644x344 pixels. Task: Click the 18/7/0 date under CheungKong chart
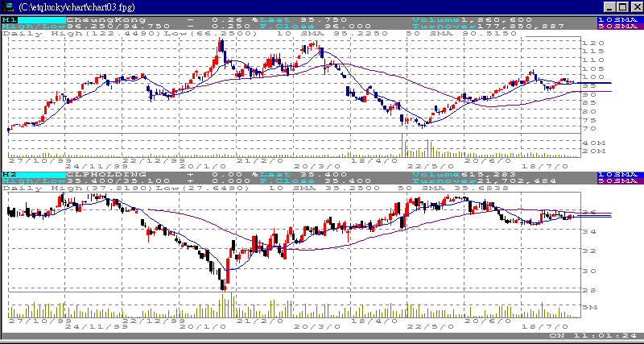(x=545, y=167)
